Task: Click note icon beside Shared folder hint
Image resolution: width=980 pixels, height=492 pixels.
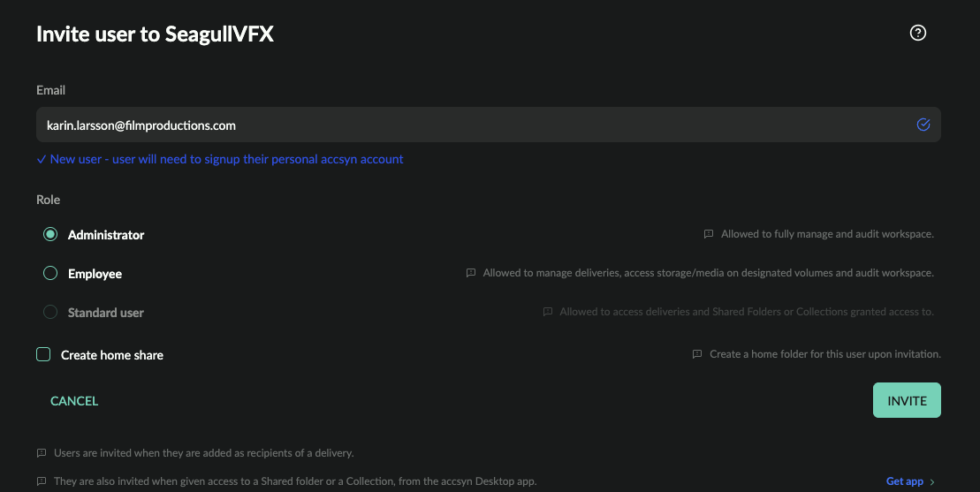Action: [42, 481]
